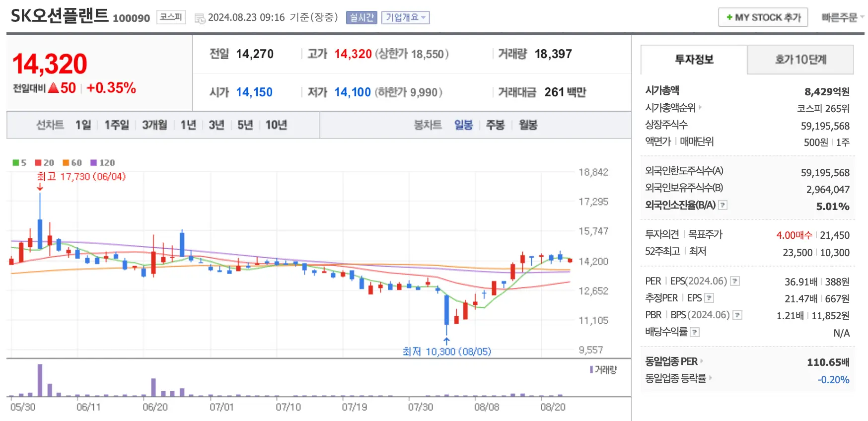Select the 1일 line chart period

[83, 125]
